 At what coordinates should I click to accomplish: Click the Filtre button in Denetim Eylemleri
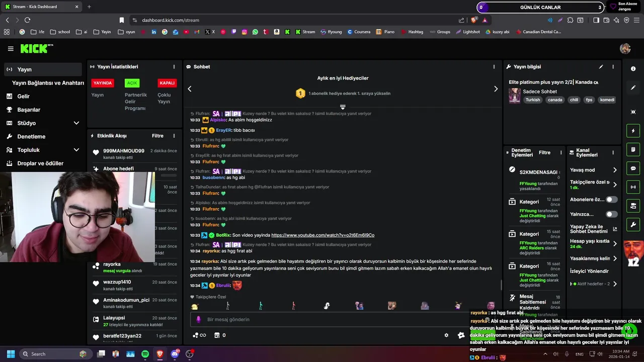tap(544, 152)
